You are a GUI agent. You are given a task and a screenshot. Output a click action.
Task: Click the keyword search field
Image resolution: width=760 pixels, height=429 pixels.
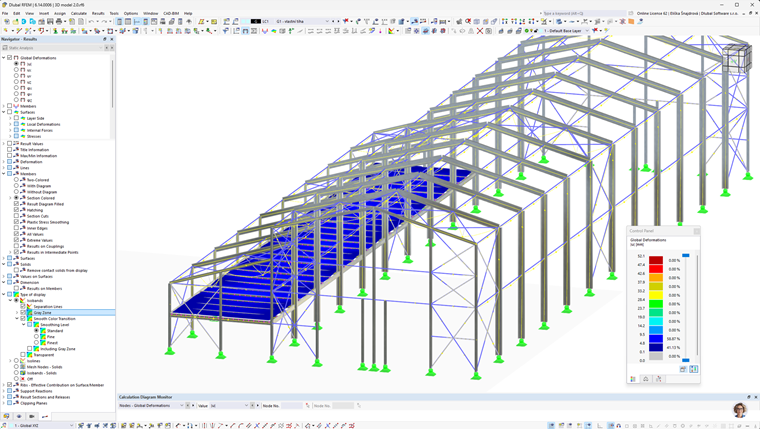(582, 14)
